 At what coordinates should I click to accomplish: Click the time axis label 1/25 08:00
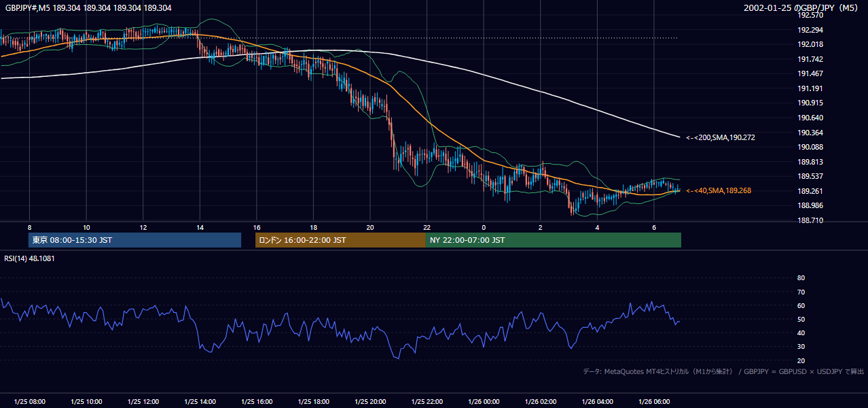pos(30,402)
